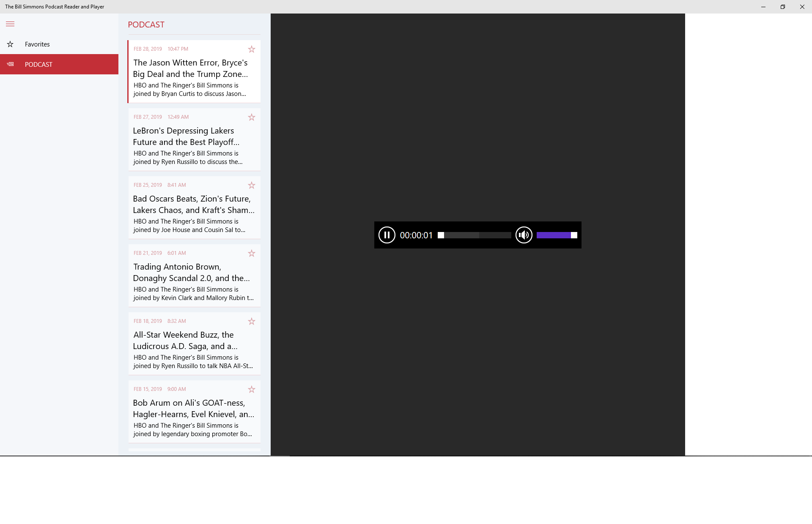Select PODCAST in the sidebar
Screen dimensions: 812x524
38,65
